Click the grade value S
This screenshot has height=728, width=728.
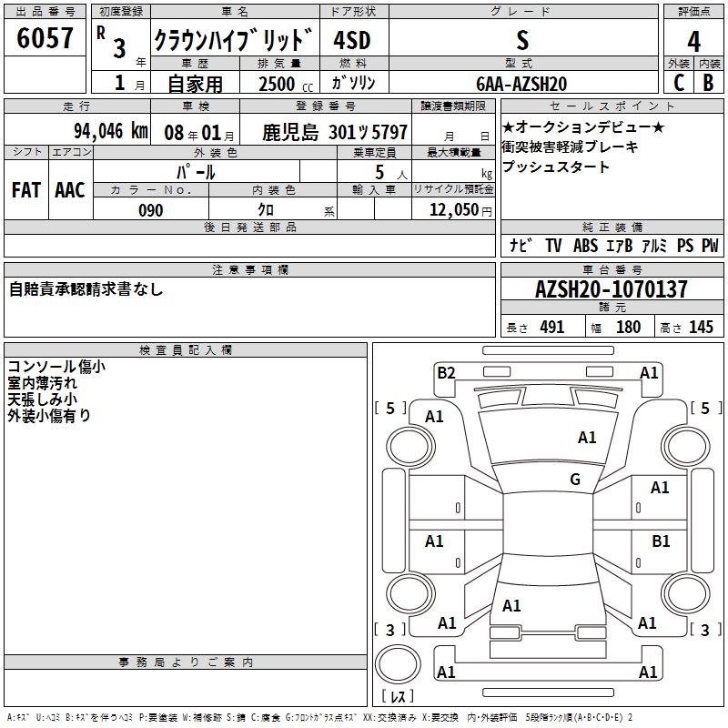click(522, 40)
